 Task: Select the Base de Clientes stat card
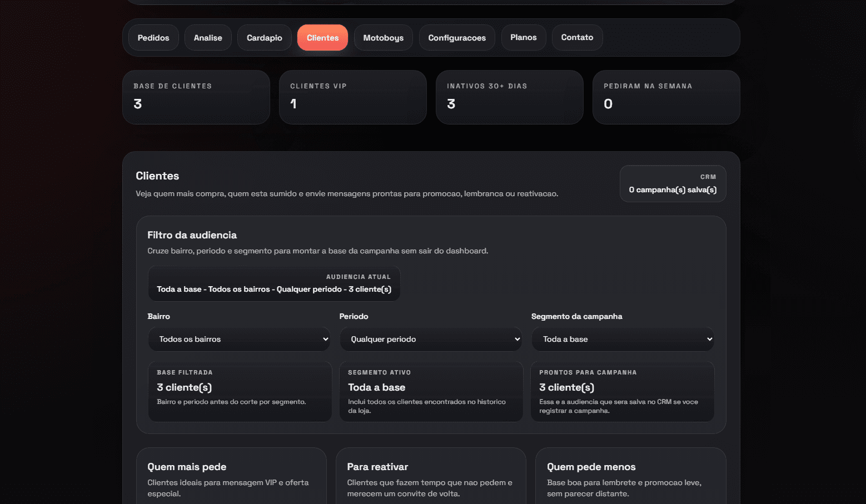196,97
